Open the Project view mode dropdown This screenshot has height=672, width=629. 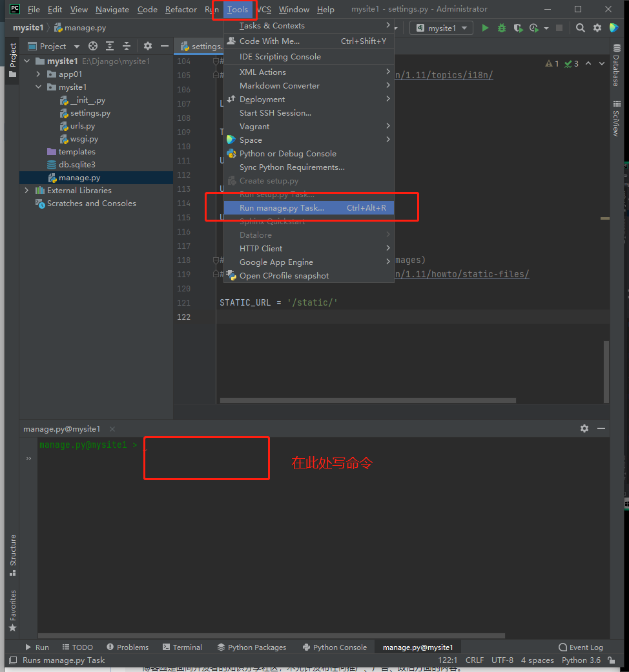(x=77, y=47)
